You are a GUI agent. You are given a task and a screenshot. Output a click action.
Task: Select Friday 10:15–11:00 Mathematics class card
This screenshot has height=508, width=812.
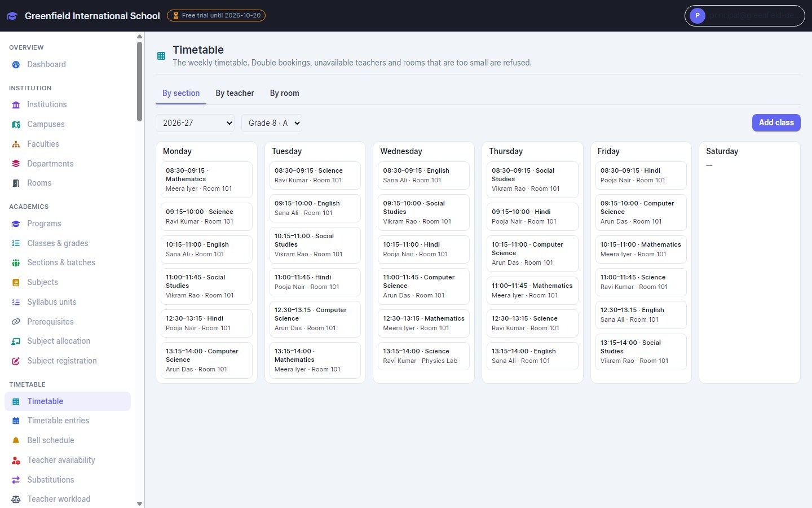click(641, 249)
